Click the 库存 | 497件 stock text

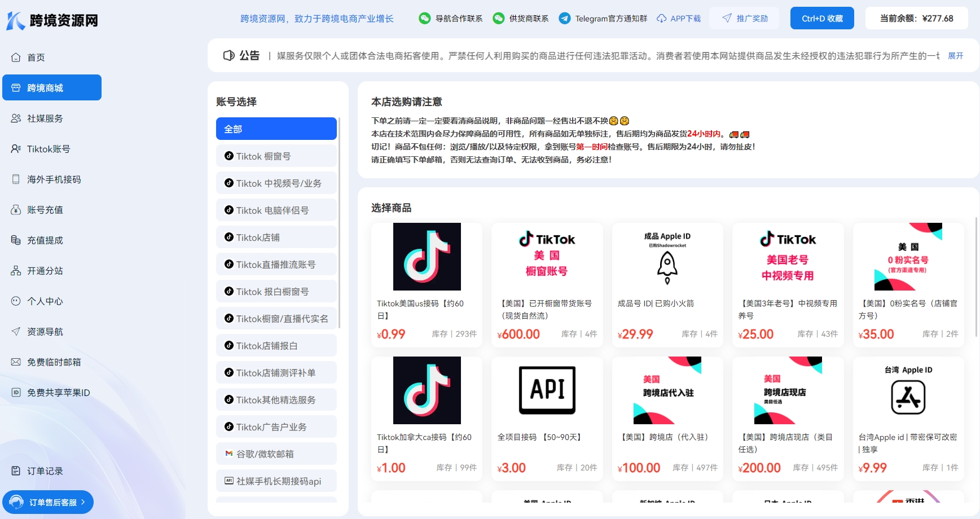tap(695, 468)
